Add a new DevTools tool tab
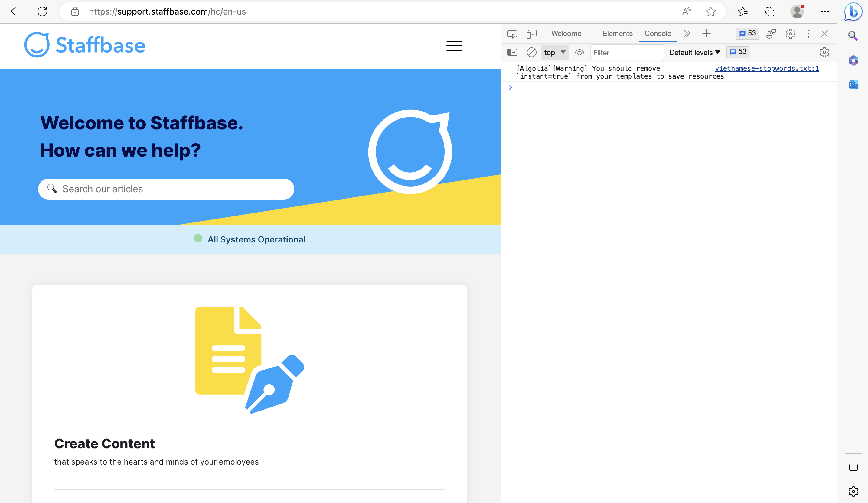 (706, 33)
